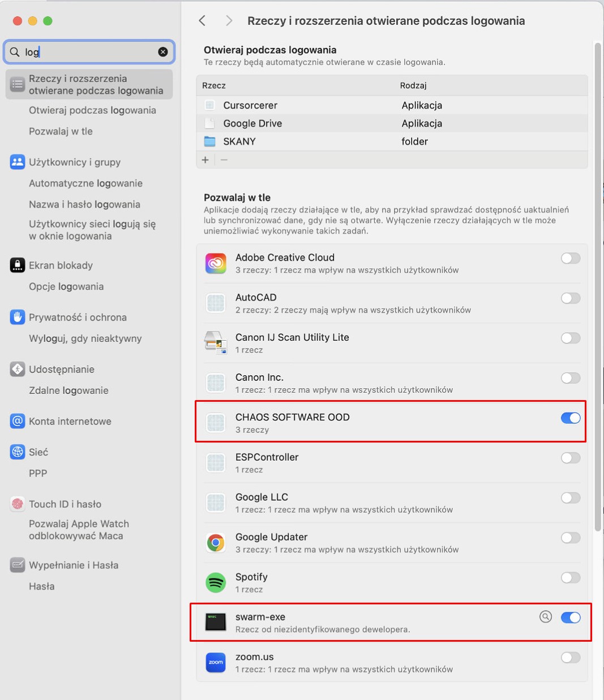The width and height of the screenshot is (604, 700).
Task: Clear the search field with the X icon
Action: click(163, 52)
